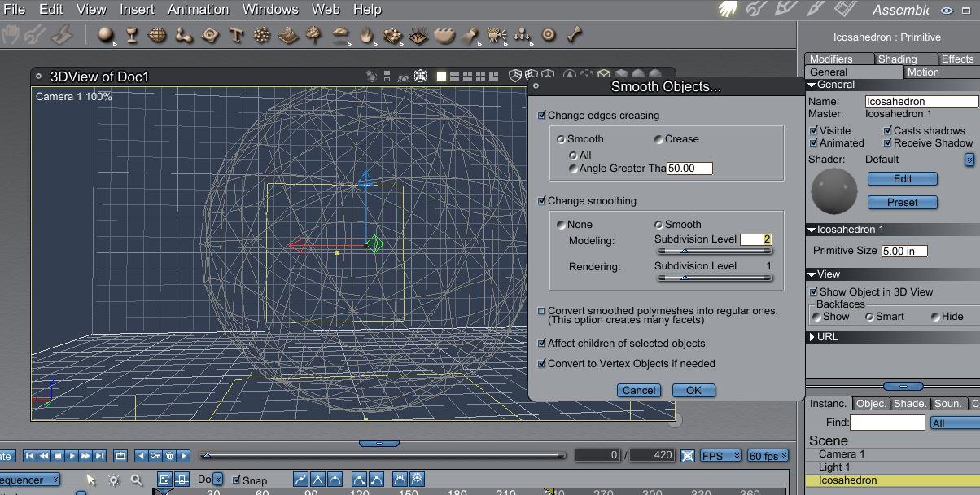
Task: Select the Fire primitive tool
Action: point(366,35)
